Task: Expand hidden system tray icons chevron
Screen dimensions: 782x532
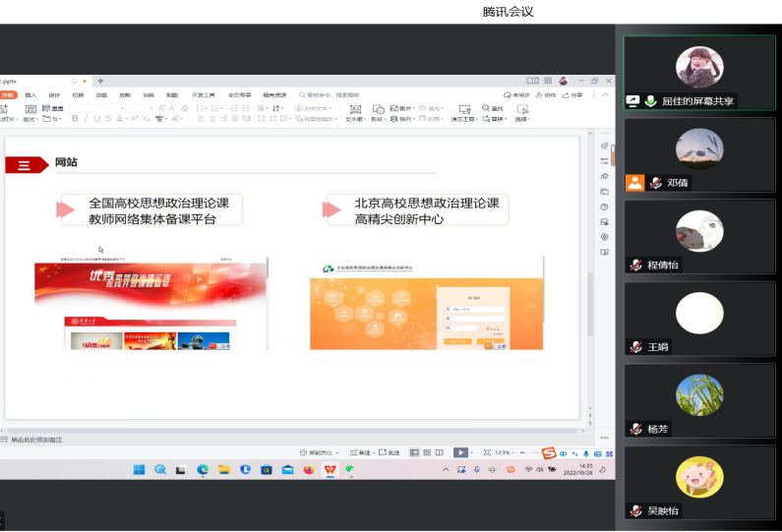Action: (x=446, y=470)
